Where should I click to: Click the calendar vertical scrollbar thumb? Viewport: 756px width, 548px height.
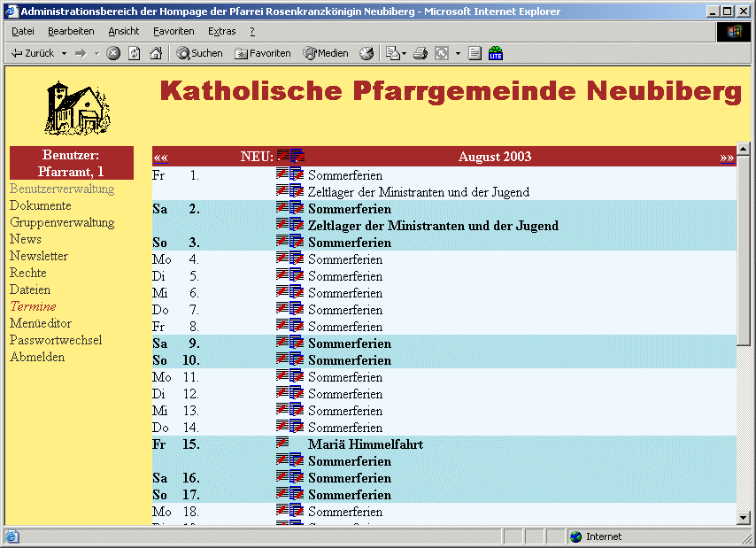[x=744, y=251]
